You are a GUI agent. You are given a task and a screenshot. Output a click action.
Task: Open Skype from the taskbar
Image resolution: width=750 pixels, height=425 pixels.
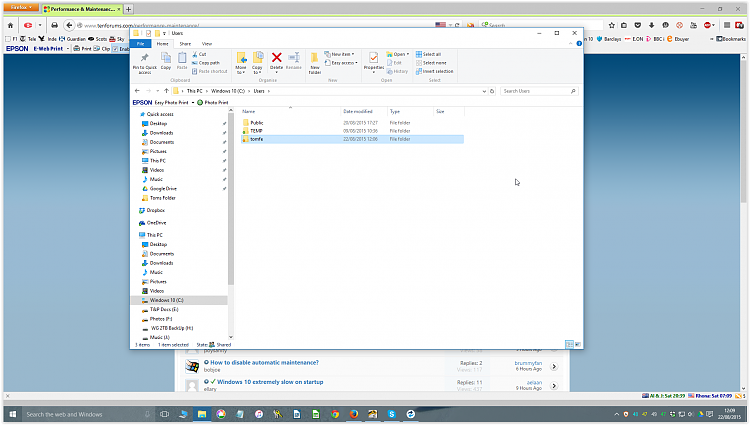(392, 414)
